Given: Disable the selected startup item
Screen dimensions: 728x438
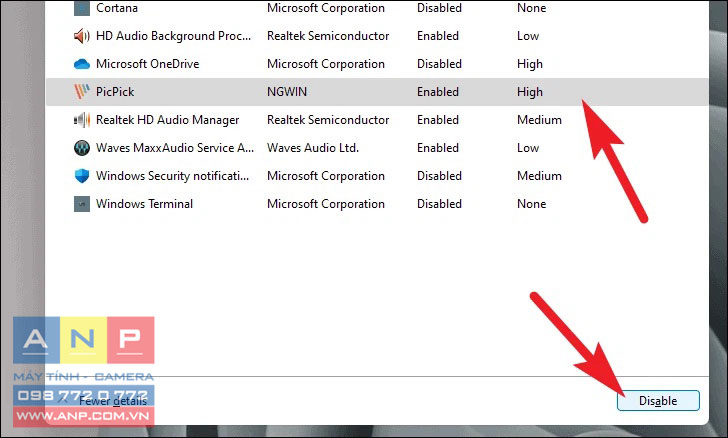Looking at the screenshot, I should [x=658, y=400].
